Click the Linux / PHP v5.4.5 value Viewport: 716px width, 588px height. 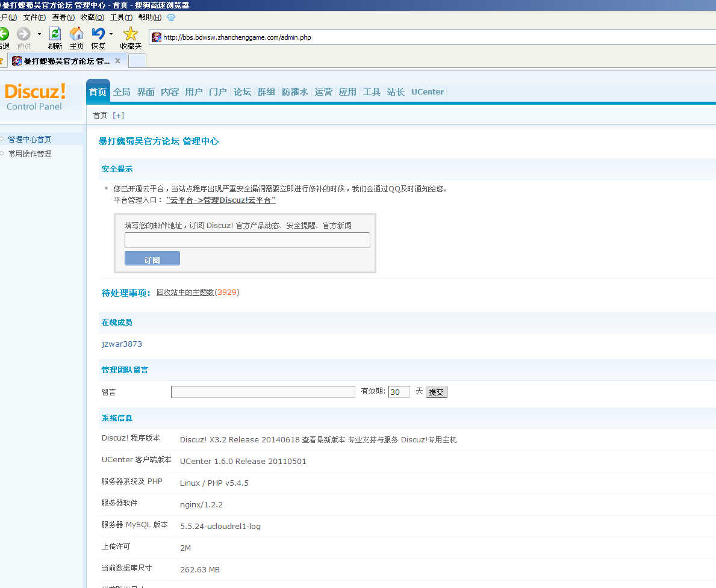click(x=214, y=483)
